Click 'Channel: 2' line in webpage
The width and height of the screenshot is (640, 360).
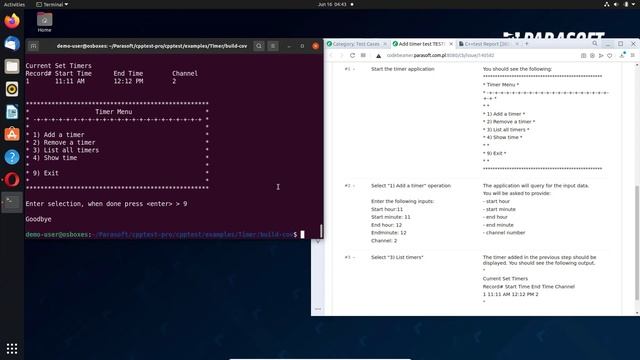[384, 241]
